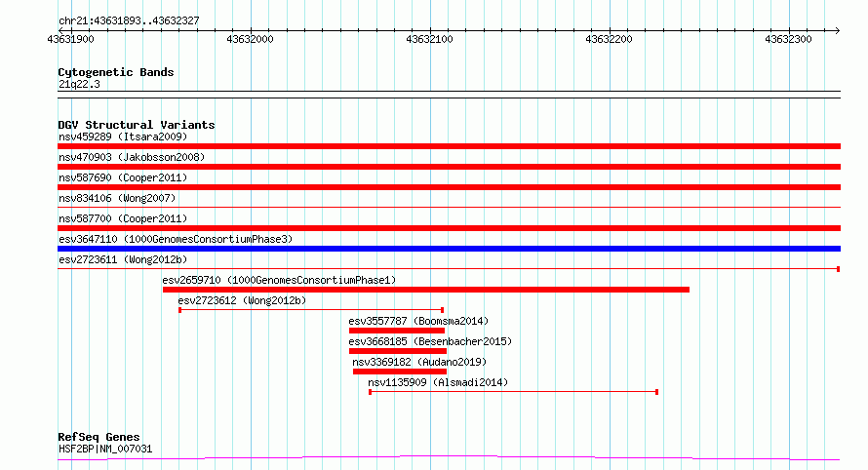Click the HSF2BP|NM_007031 gene label
868x470 pixels.
105,449
